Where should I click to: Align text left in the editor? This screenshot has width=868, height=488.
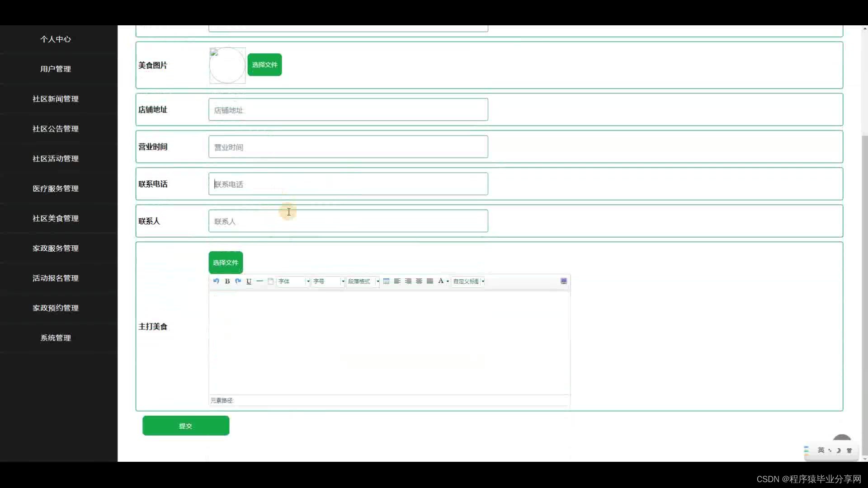pyautogui.click(x=397, y=281)
